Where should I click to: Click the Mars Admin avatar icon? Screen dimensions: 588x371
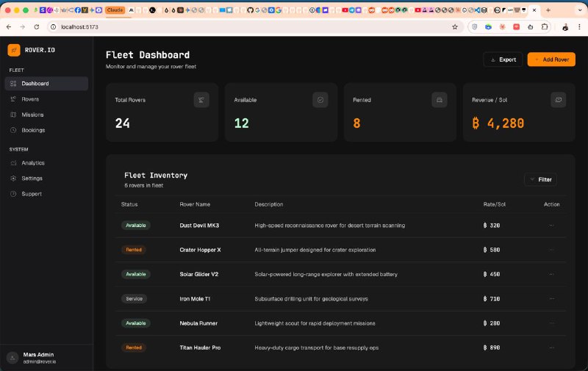pyautogui.click(x=12, y=358)
